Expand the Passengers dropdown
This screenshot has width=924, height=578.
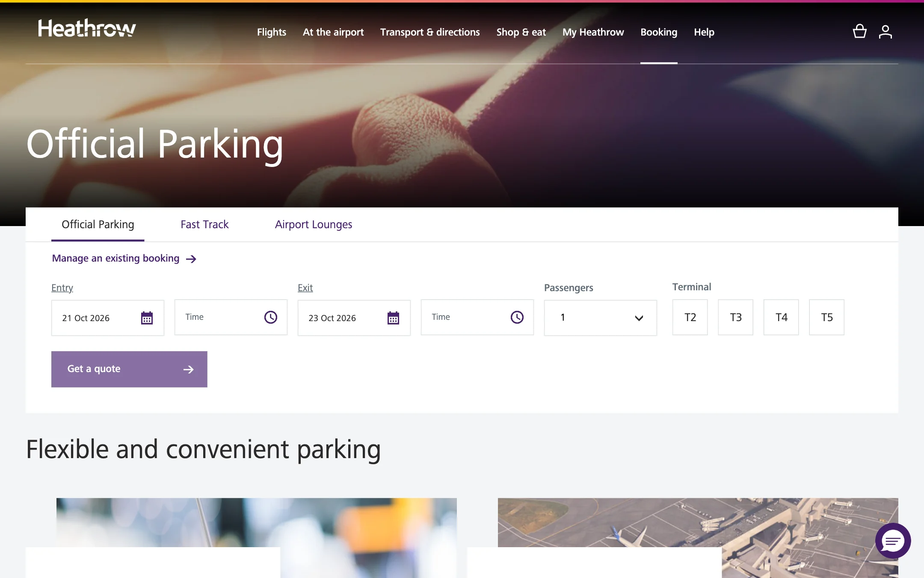click(601, 318)
